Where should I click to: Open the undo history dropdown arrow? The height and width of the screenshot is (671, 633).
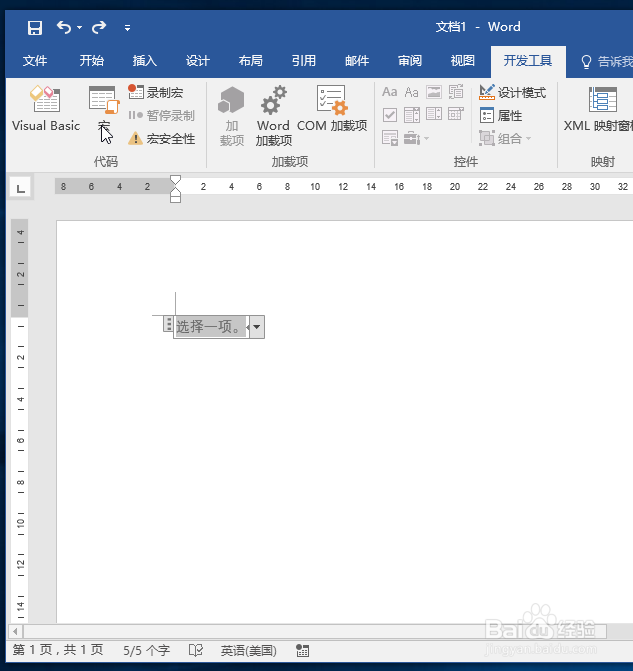[80, 27]
